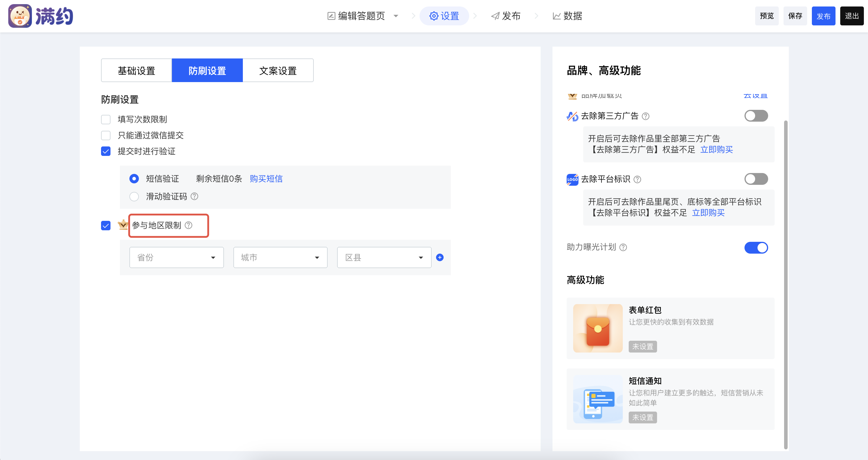868x460 pixels.
Task: Click help icon next to 去除平台标识
Action: point(637,180)
